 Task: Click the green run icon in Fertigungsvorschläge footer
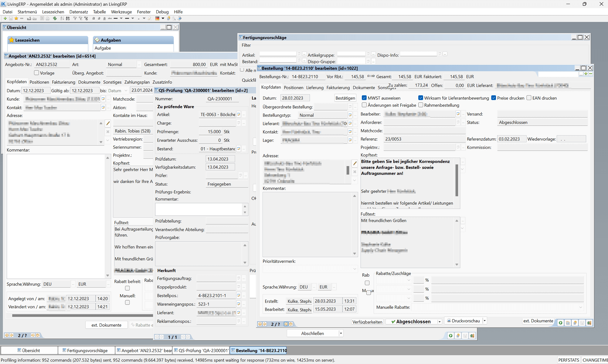(451, 335)
